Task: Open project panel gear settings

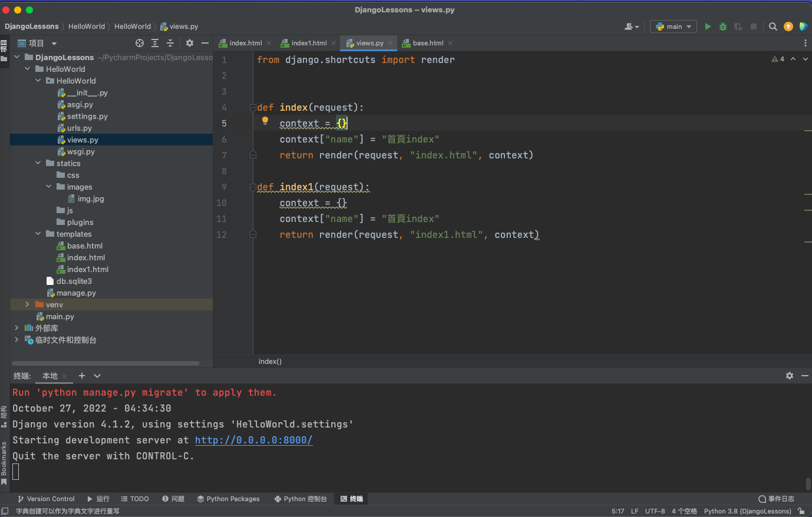Action: coord(189,43)
